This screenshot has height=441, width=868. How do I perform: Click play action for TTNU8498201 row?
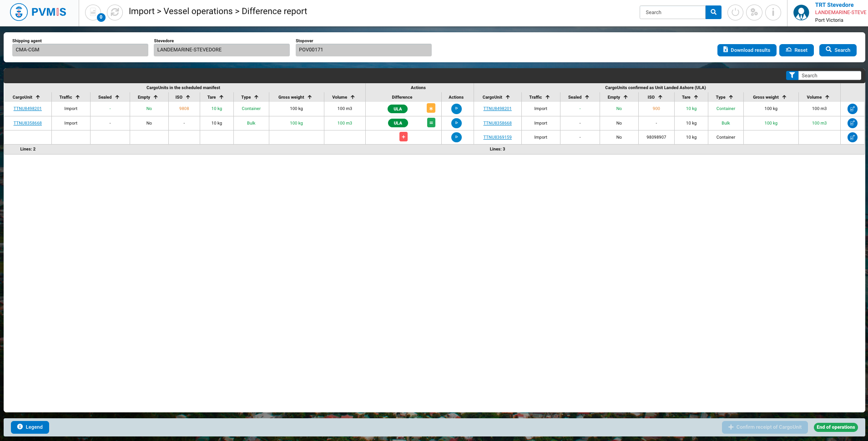[456, 109]
